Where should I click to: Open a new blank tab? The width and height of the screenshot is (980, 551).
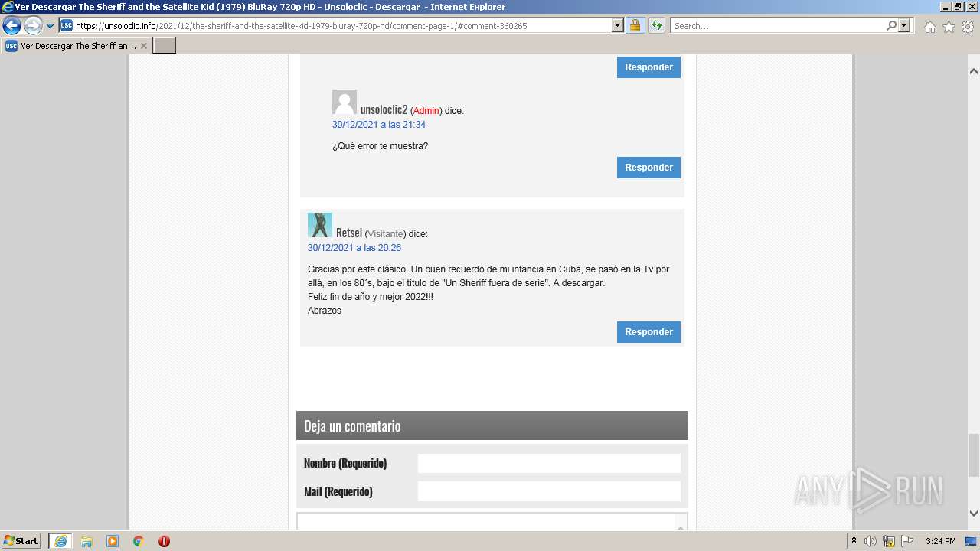pos(165,46)
